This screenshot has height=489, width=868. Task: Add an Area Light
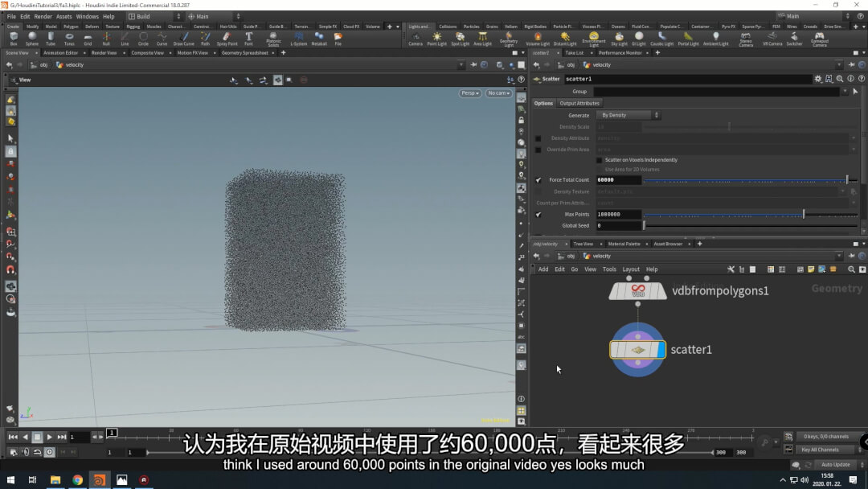(x=483, y=39)
